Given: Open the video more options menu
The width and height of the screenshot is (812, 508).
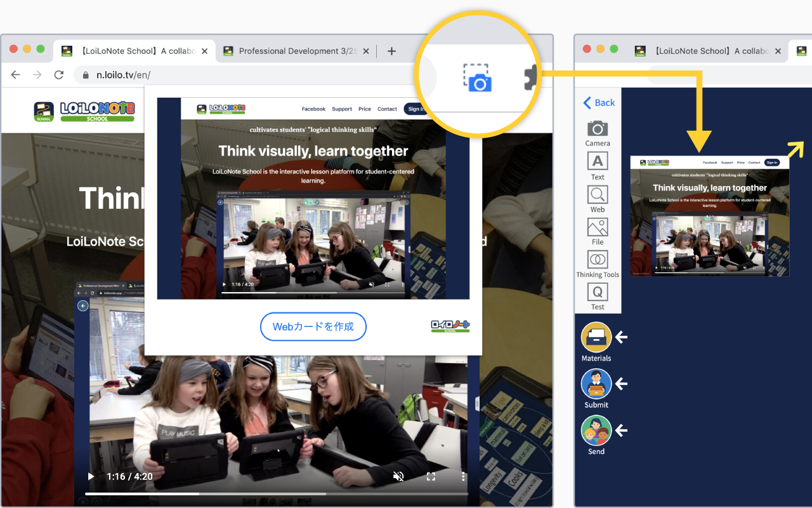Looking at the screenshot, I should tap(463, 476).
